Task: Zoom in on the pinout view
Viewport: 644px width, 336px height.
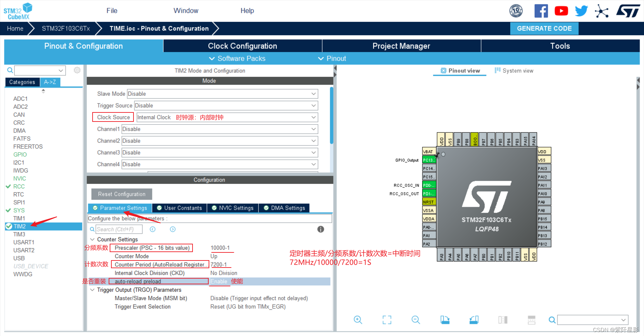Action: click(x=358, y=320)
